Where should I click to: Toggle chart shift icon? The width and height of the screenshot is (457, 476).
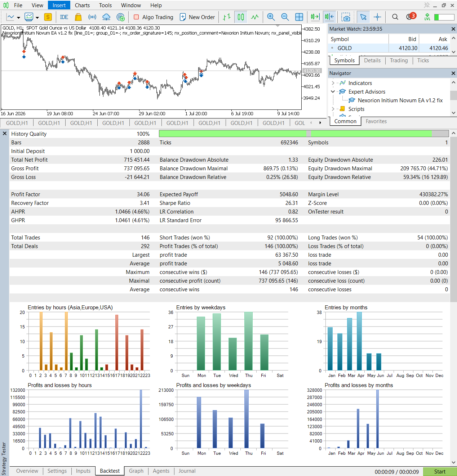[329, 17]
